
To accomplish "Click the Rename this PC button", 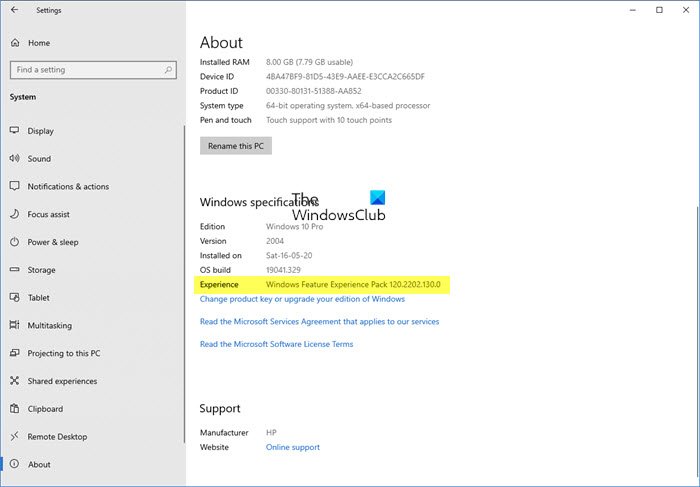I will pos(236,146).
